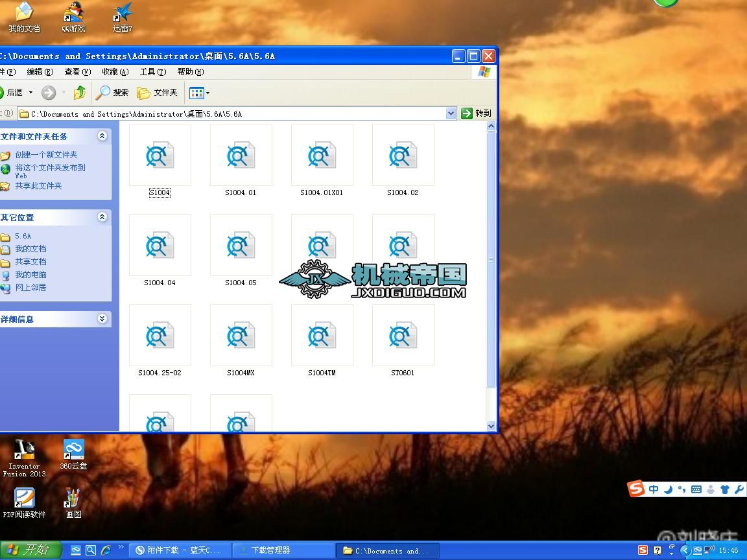
Task: Open 网上邻居 link in sidebar
Action: 30,288
